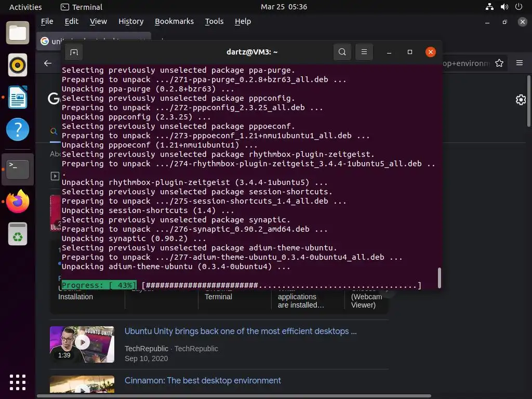
Task: Click 'Unpacking session-shortcuts (1.4)' terminal line
Action: click(148, 210)
